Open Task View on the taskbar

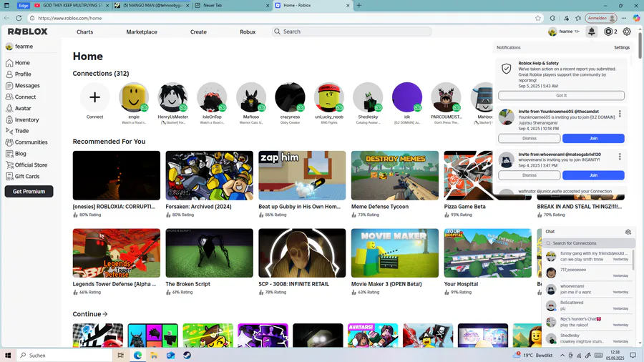click(x=121, y=356)
